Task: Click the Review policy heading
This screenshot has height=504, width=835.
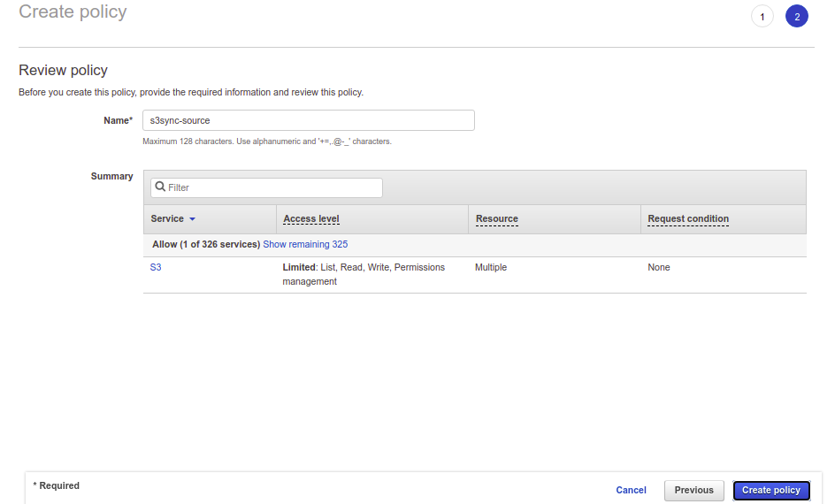Action: pyautogui.click(x=63, y=71)
